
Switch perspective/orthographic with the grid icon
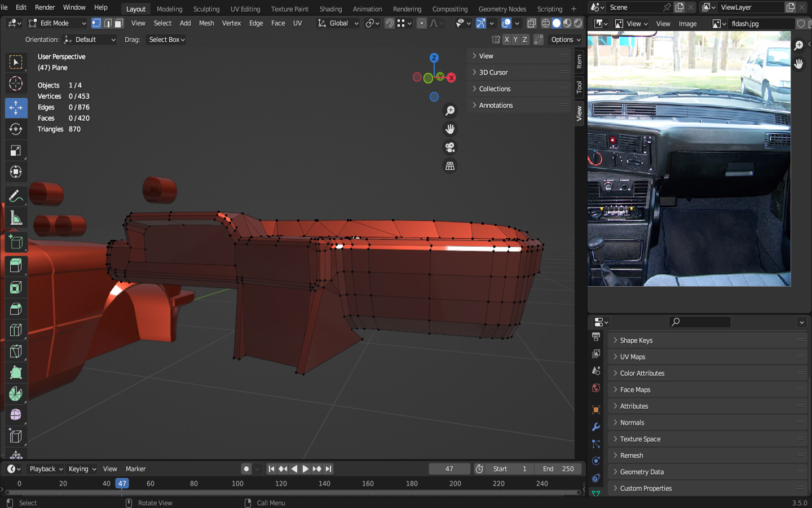pyautogui.click(x=450, y=166)
